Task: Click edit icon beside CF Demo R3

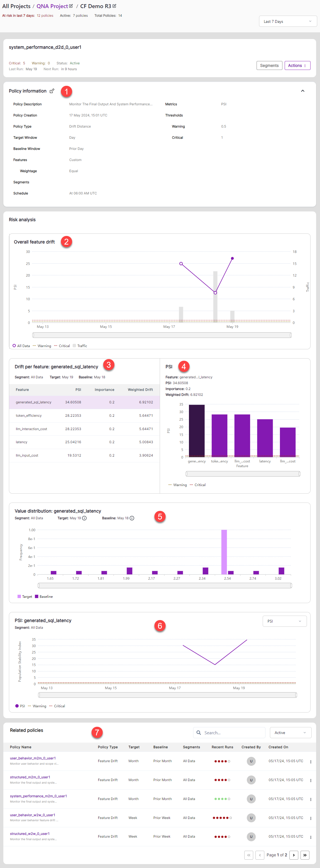Action: click(114, 6)
